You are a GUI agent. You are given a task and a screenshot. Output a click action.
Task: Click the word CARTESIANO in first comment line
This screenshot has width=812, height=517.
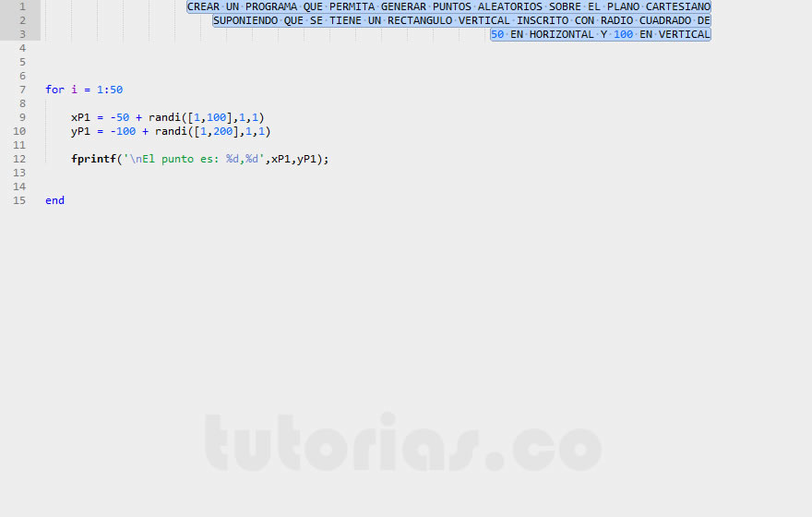tap(678, 6)
